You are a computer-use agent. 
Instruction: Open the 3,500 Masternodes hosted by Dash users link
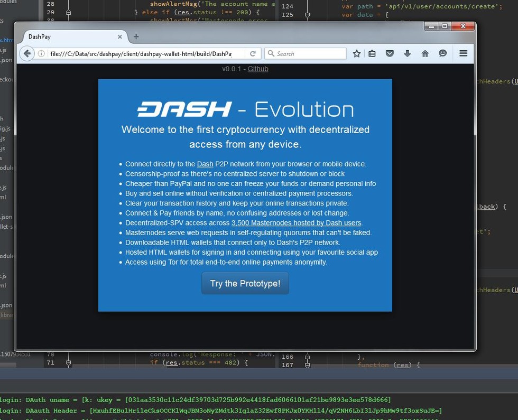(x=297, y=223)
